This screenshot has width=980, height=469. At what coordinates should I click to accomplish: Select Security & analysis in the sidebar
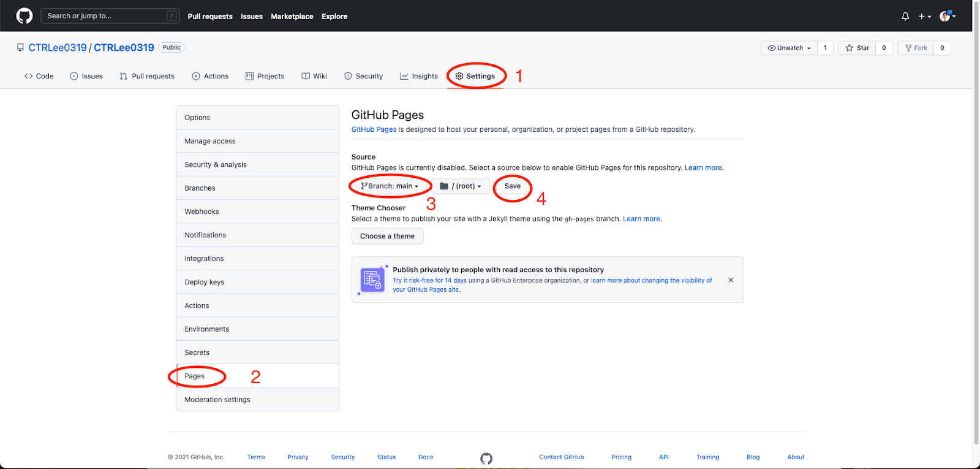[257, 164]
